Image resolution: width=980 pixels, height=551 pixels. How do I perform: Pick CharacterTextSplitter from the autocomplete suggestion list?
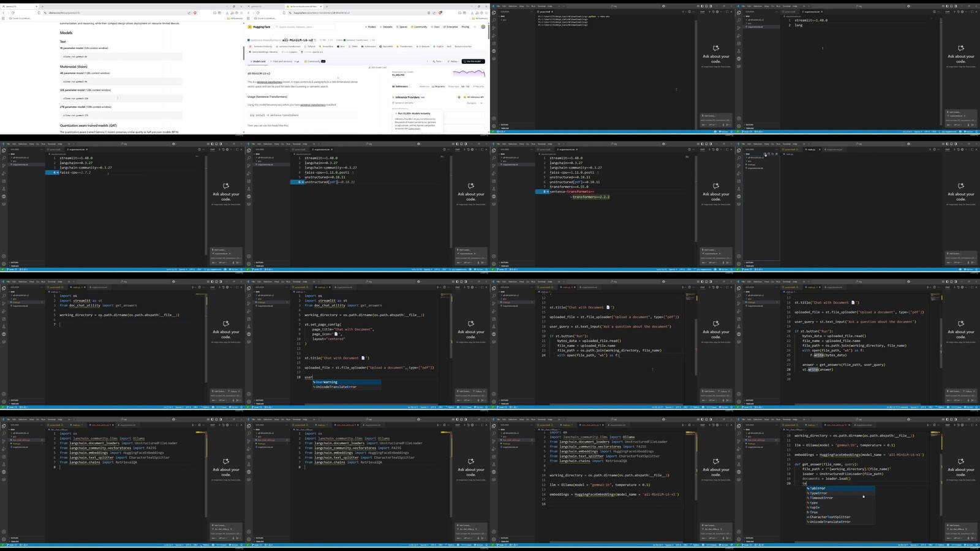(x=841, y=517)
